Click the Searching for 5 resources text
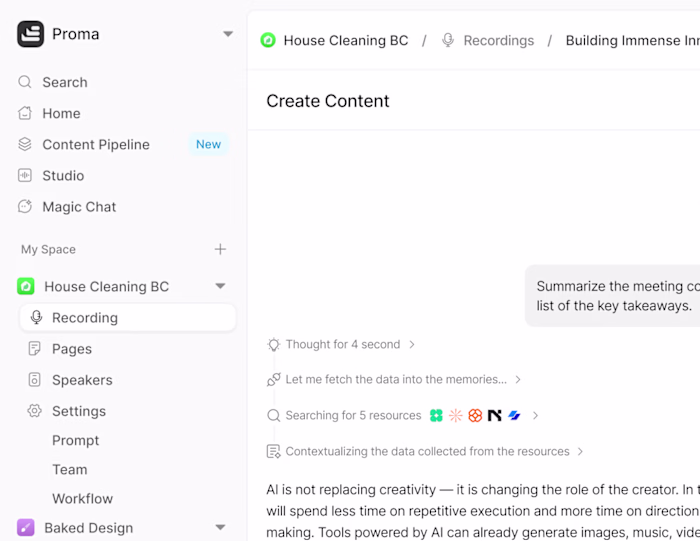Screen dimensions: 700x541 [353, 416]
